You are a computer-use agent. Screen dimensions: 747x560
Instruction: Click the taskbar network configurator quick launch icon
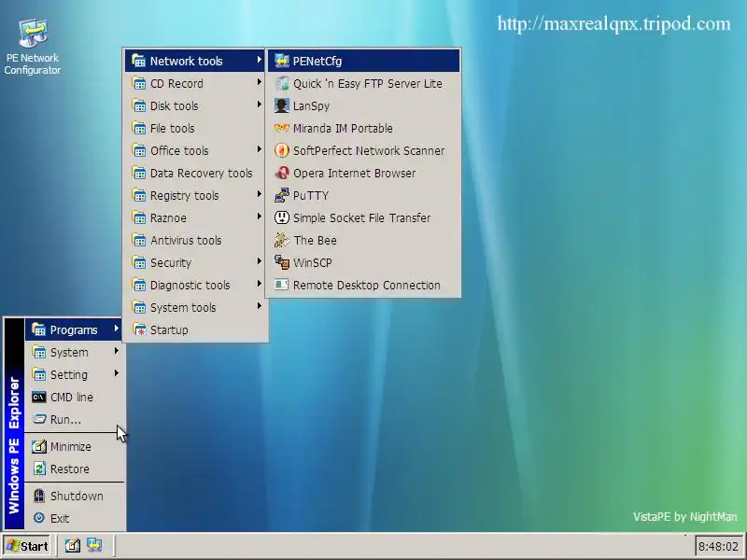pyautogui.click(x=94, y=545)
